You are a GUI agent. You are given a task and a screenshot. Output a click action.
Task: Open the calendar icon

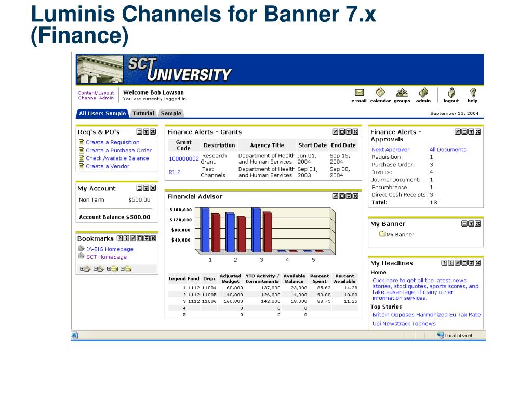click(380, 92)
